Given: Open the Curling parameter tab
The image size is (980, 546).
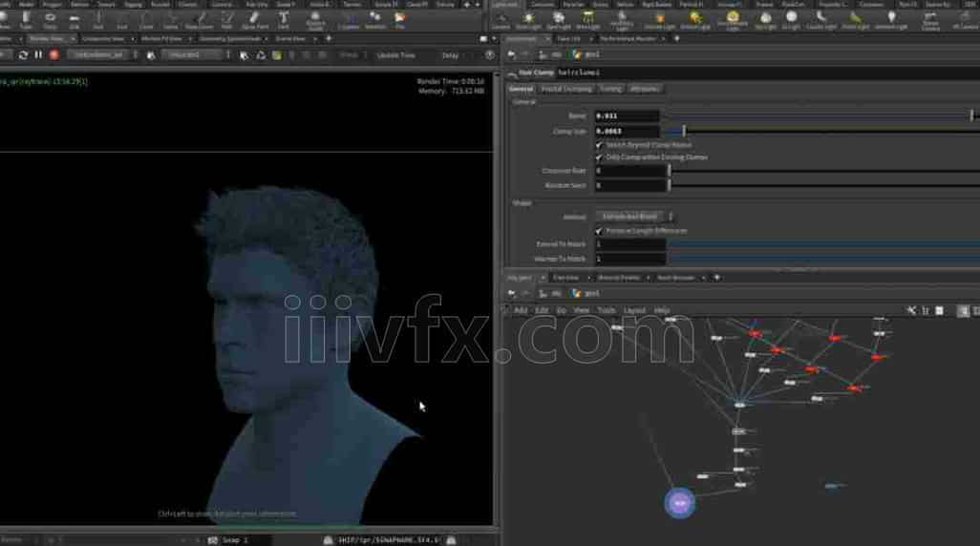Looking at the screenshot, I should [x=610, y=90].
